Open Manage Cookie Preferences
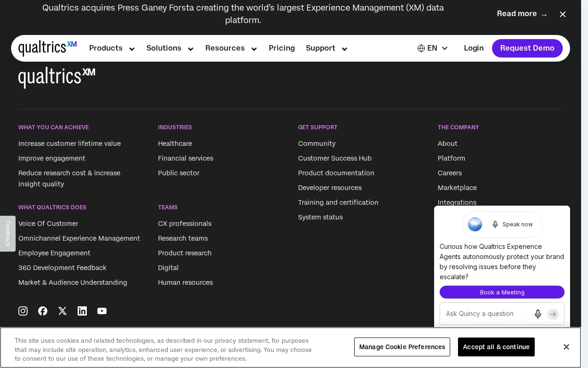 (x=402, y=347)
